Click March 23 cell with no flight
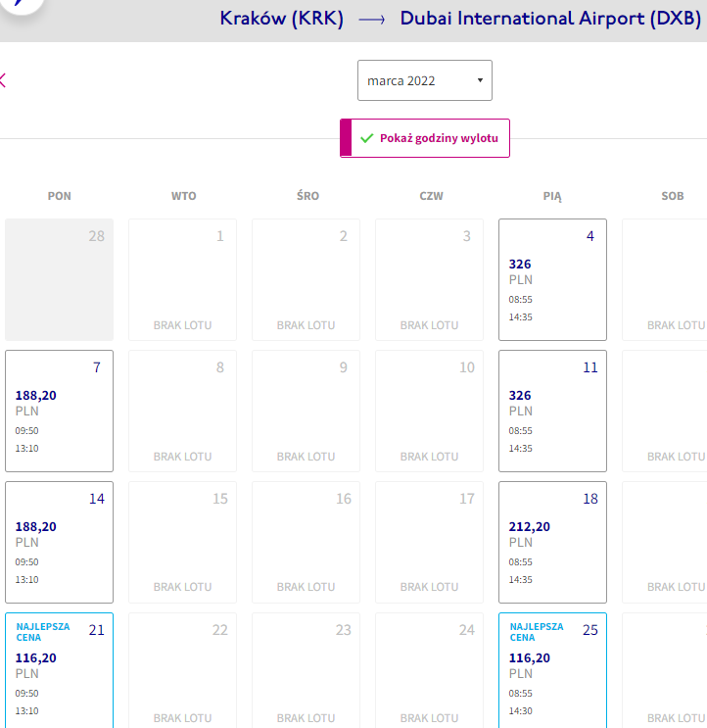Screen dimensions: 707x728 coord(306,670)
